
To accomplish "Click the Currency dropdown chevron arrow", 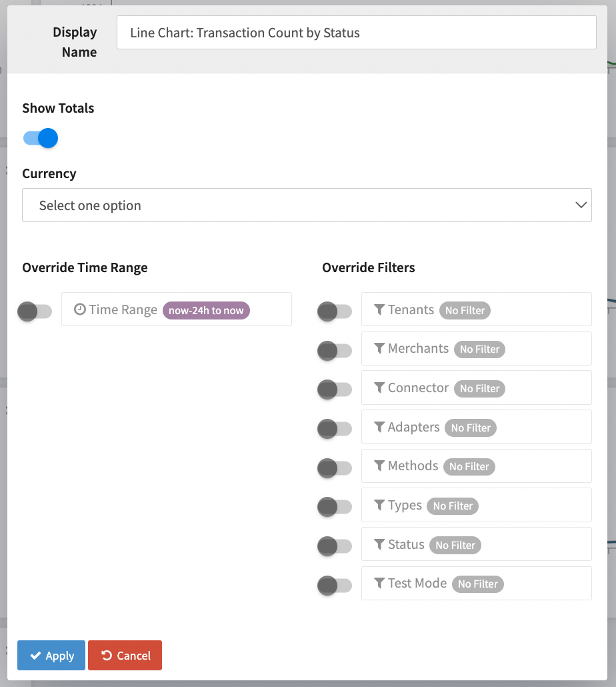I will (581, 205).
